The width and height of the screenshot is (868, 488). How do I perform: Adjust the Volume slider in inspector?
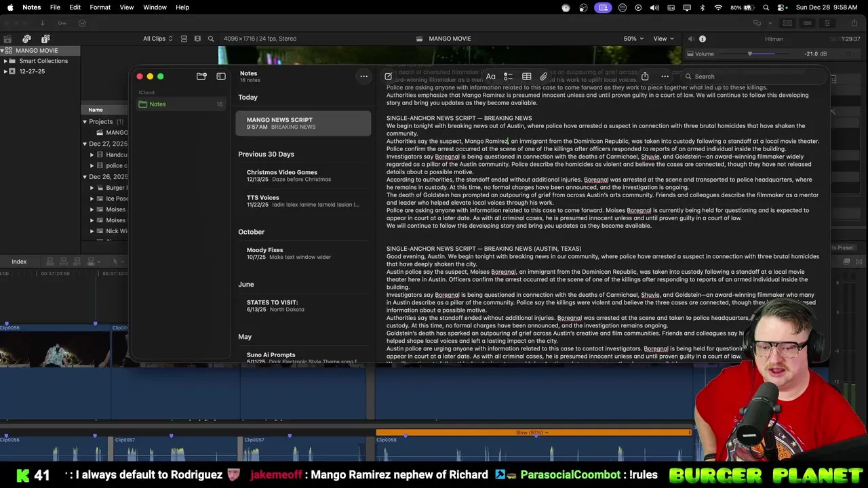pyautogui.click(x=749, y=54)
